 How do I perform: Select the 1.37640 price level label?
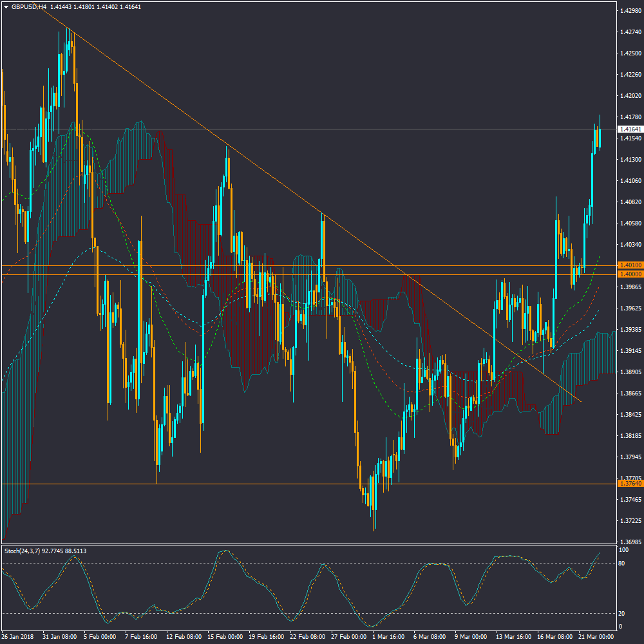click(x=629, y=484)
